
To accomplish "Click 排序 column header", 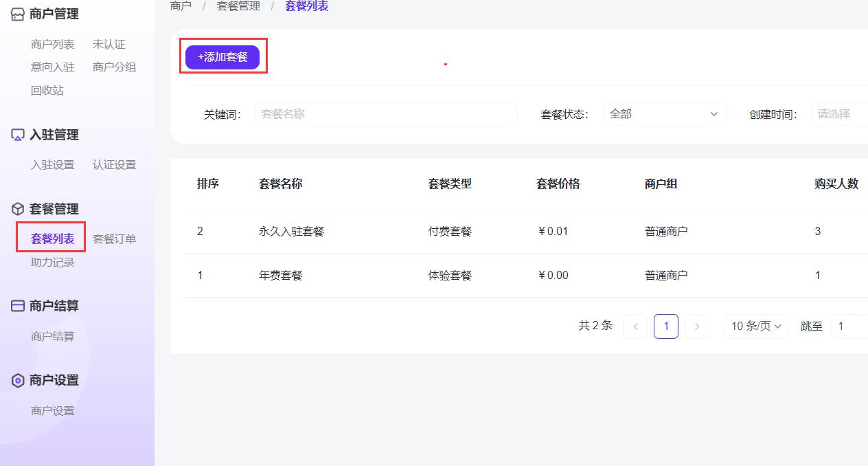I will (208, 184).
